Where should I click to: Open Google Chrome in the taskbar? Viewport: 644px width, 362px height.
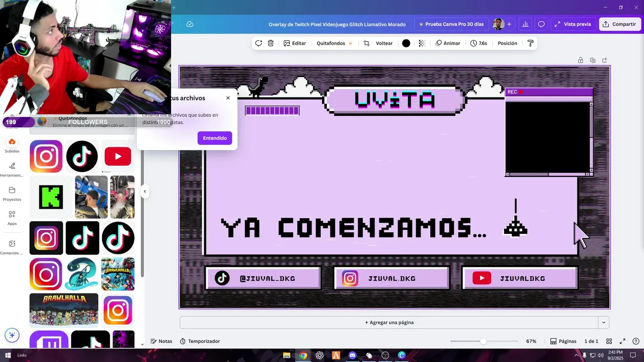point(303,355)
